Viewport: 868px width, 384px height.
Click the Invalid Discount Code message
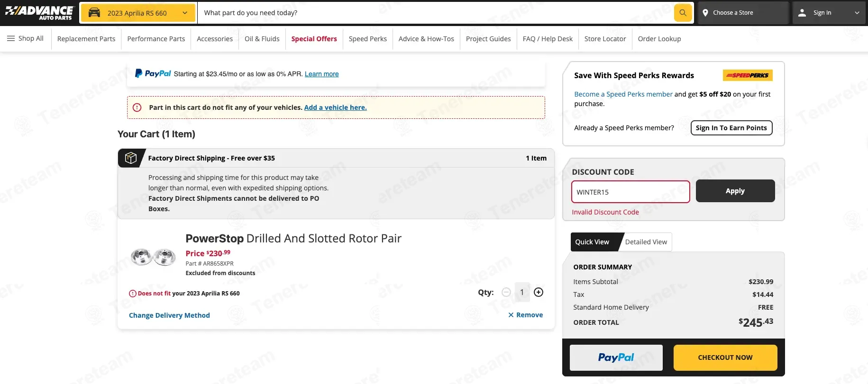tap(605, 212)
